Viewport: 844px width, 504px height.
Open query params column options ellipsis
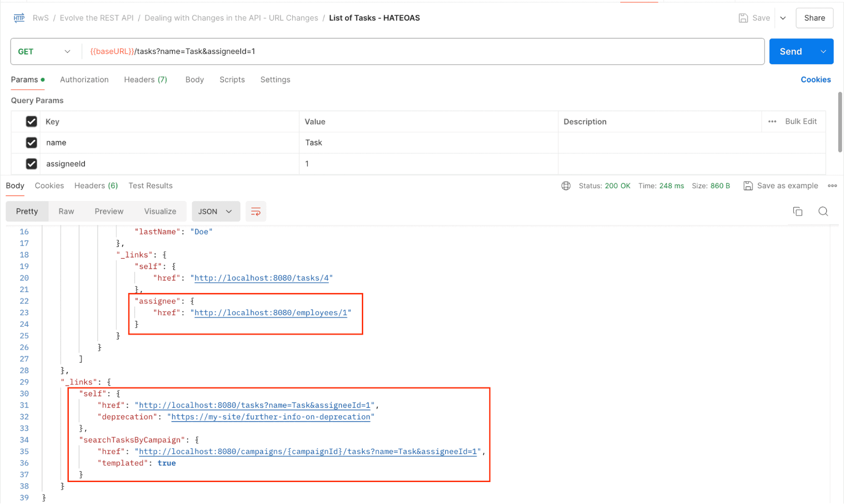pyautogui.click(x=772, y=122)
